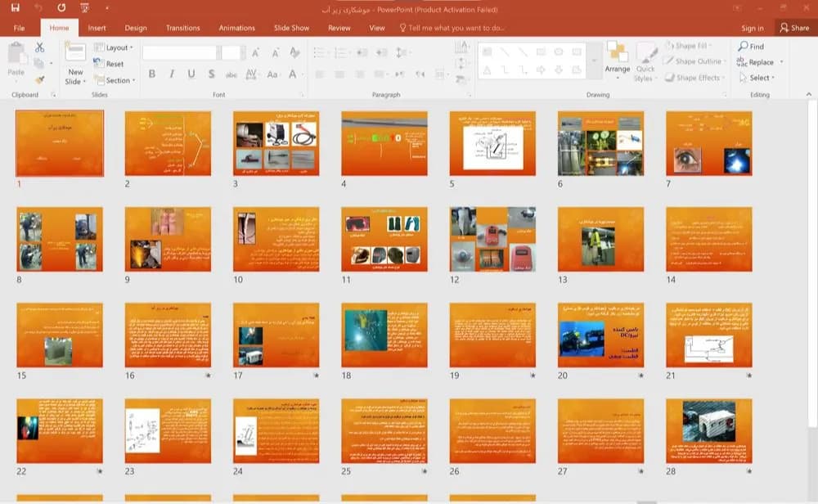Open Shape Fill color options
Screen dimensions: 818x504
pos(688,46)
